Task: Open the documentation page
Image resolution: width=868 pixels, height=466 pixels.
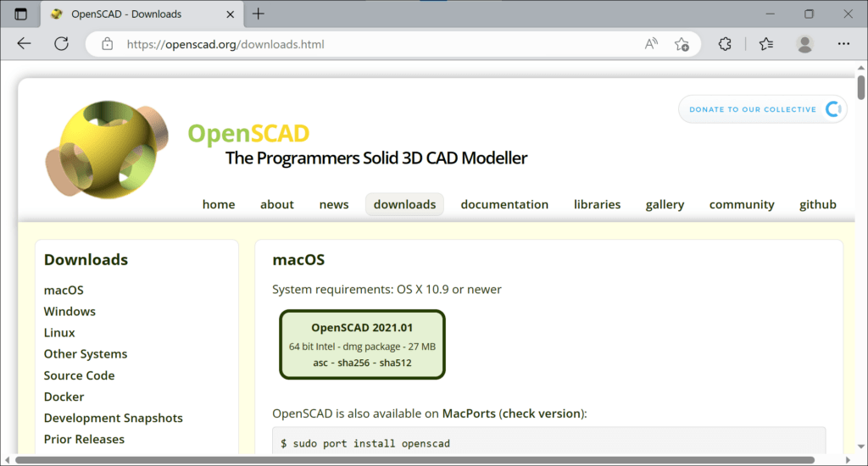Action: 504,204
